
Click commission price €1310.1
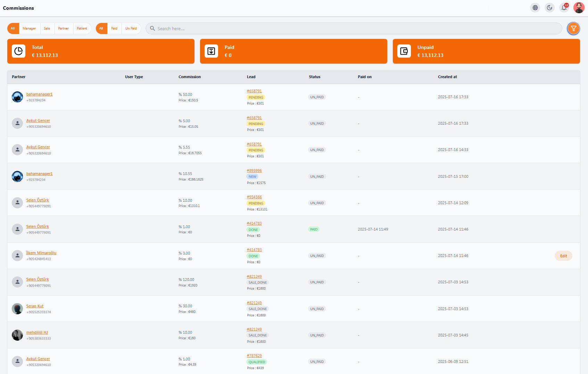189,206
